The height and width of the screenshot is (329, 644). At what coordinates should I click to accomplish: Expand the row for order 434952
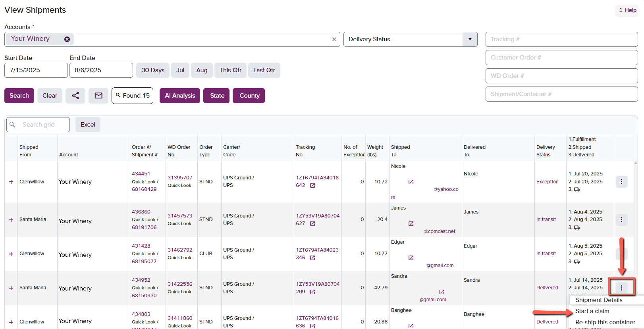tap(11, 288)
